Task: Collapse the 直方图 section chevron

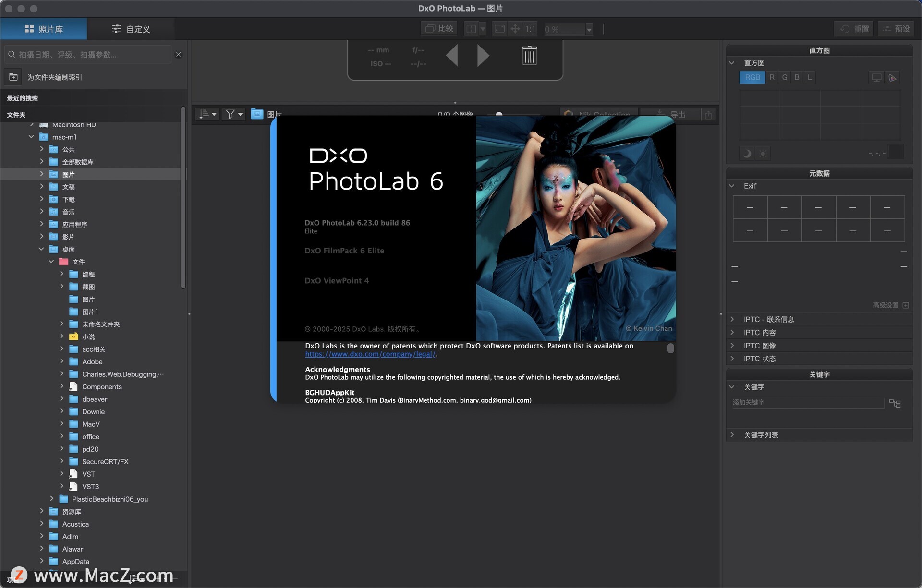Action: click(x=731, y=63)
